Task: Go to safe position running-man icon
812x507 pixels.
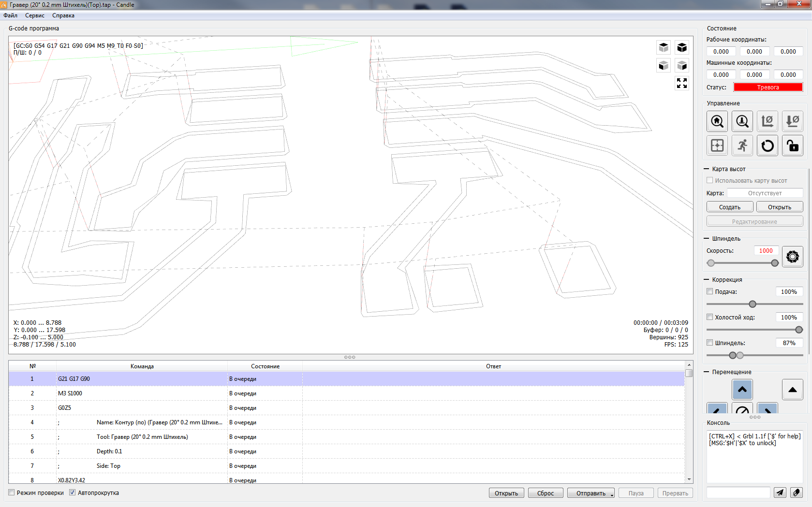Action: 742,145
